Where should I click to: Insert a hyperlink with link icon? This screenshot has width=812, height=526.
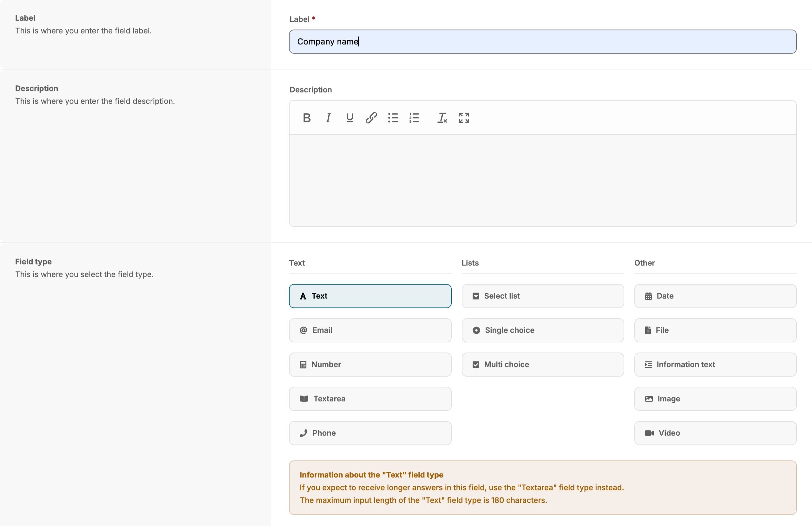click(x=371, y=118)
